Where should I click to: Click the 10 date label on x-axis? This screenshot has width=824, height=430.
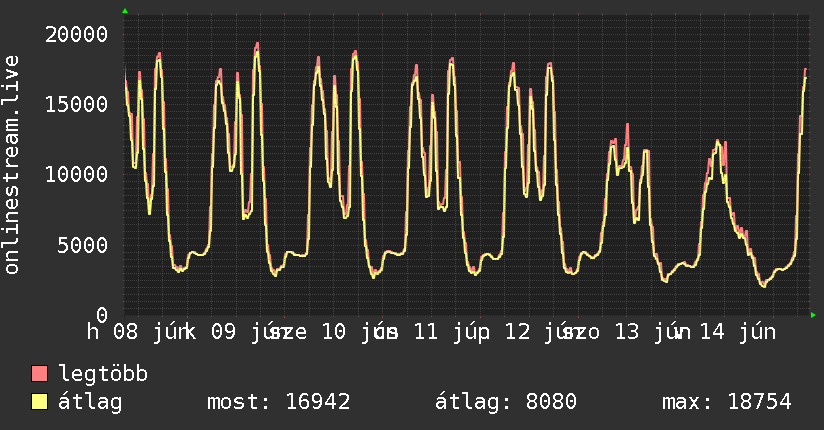[334, 332]
